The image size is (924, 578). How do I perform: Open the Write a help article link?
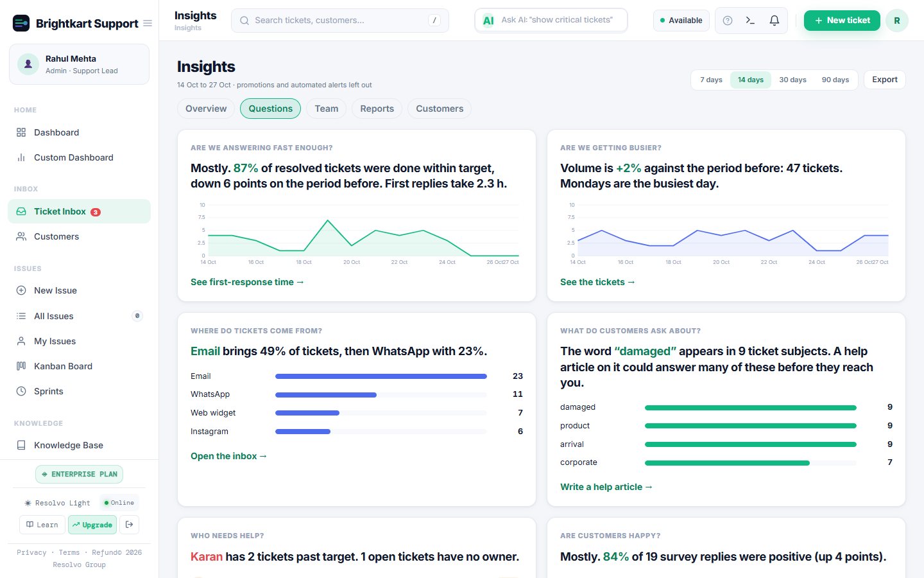[x=606, y=487]
